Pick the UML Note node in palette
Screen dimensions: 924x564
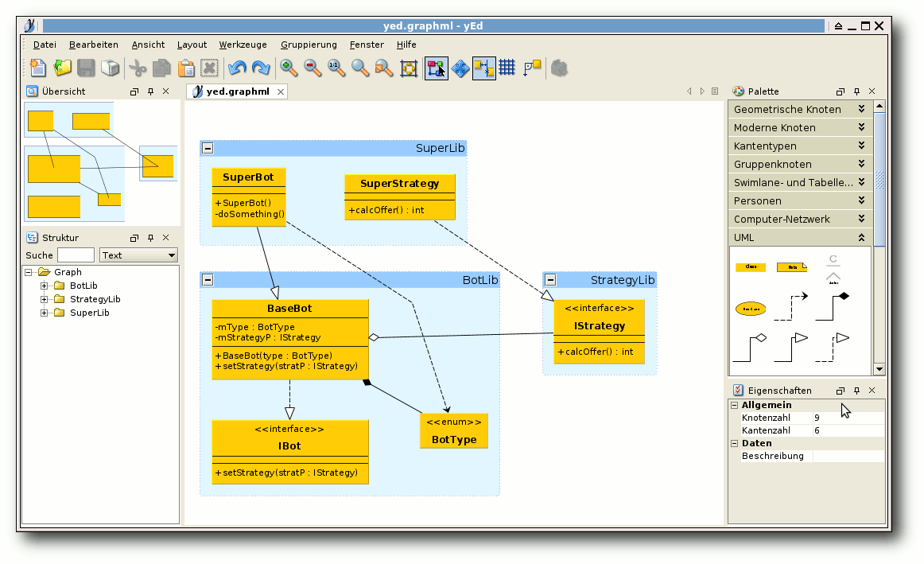tap(792, 267)
